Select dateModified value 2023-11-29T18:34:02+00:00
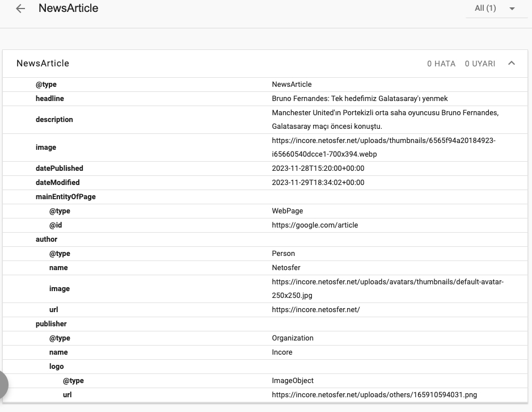532x412 pixels. [x=318, y=183]
